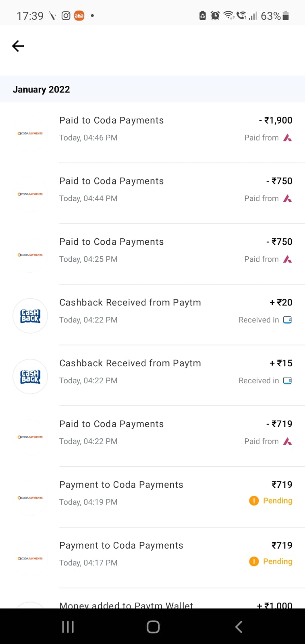The height and width of the screenshot is (644, 305).
Task: Select the January 2022 section header
Action: 41,89
